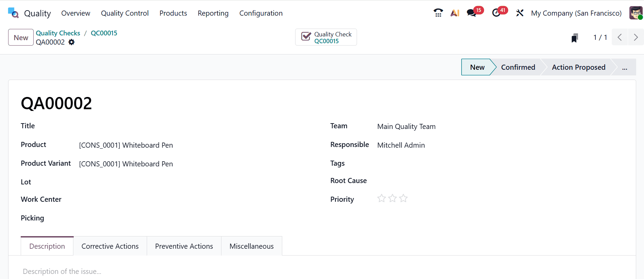644x279 pixels.
Task: Open the conversations messages icon
Action: [471, 13]
